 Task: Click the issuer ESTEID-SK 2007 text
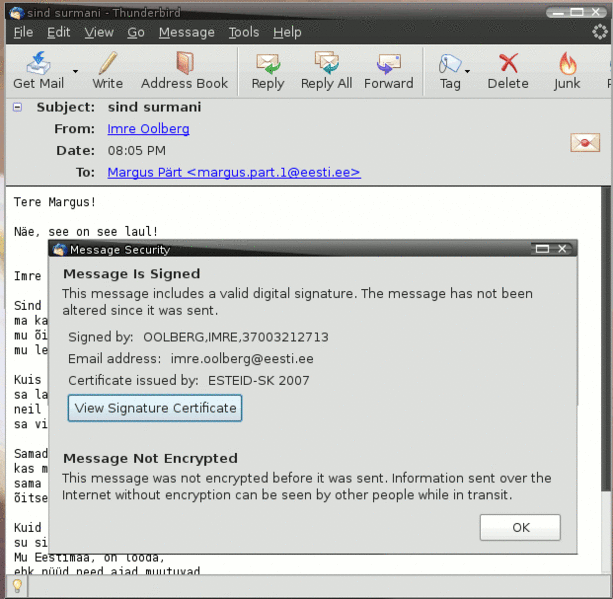point(258,380)
